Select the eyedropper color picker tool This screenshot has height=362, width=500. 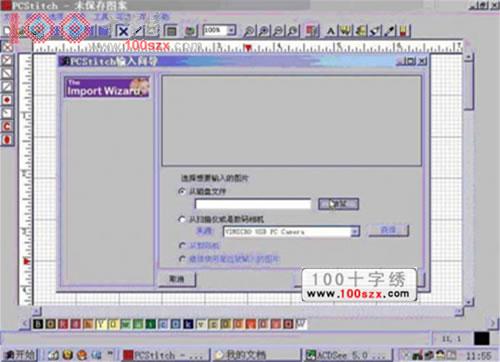point(389,31)
